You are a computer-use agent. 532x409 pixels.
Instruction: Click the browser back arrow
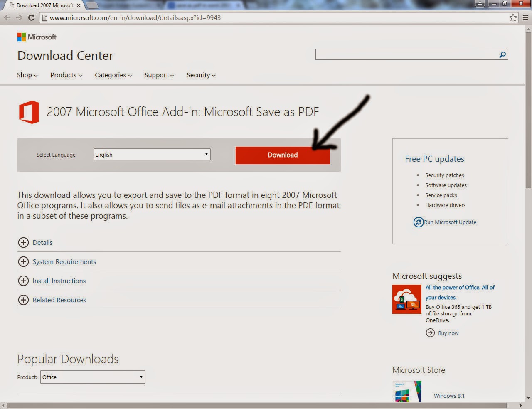pos(7,17)
